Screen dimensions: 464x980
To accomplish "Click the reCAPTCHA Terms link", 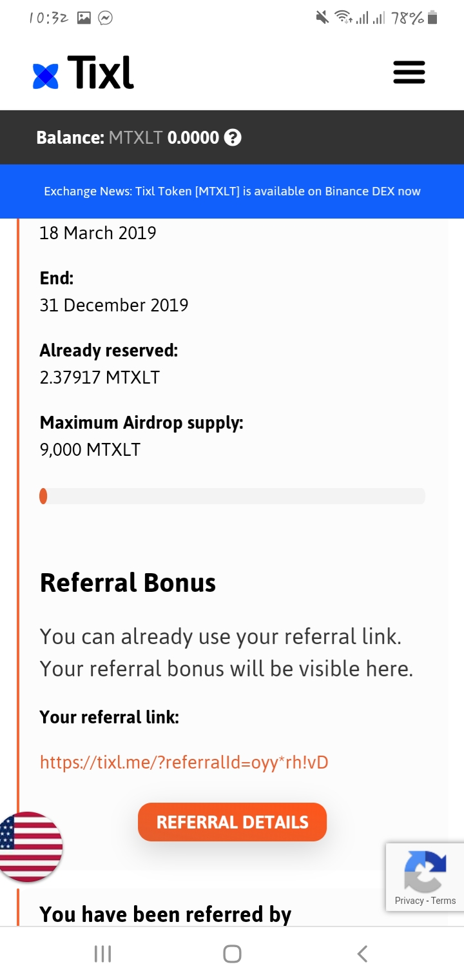I will (x=443, y=901).
